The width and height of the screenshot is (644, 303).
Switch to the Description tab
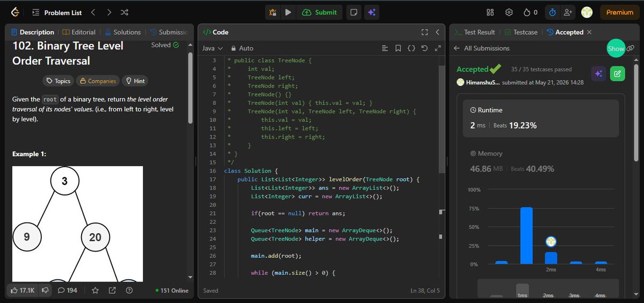(x=33, y=32)
